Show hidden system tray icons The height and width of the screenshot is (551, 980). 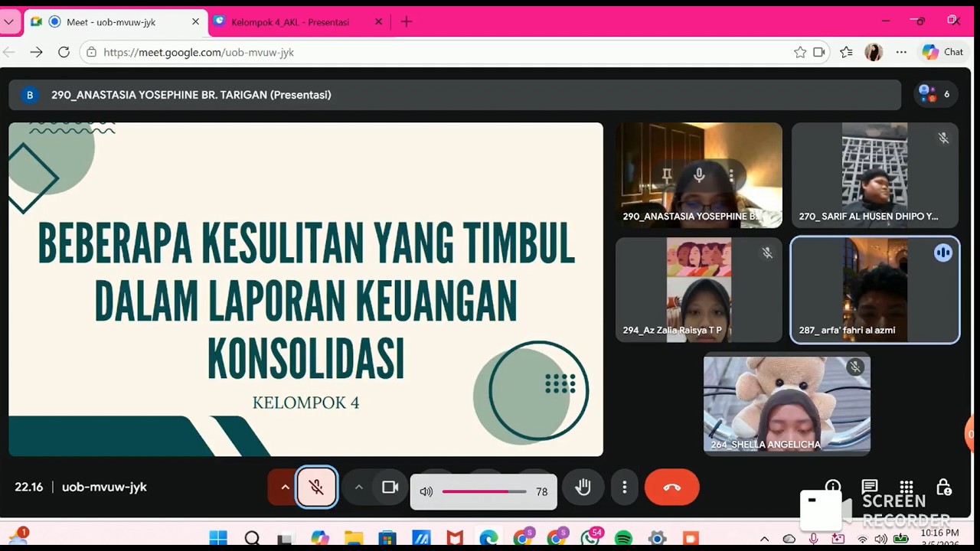tap(764, 539)
